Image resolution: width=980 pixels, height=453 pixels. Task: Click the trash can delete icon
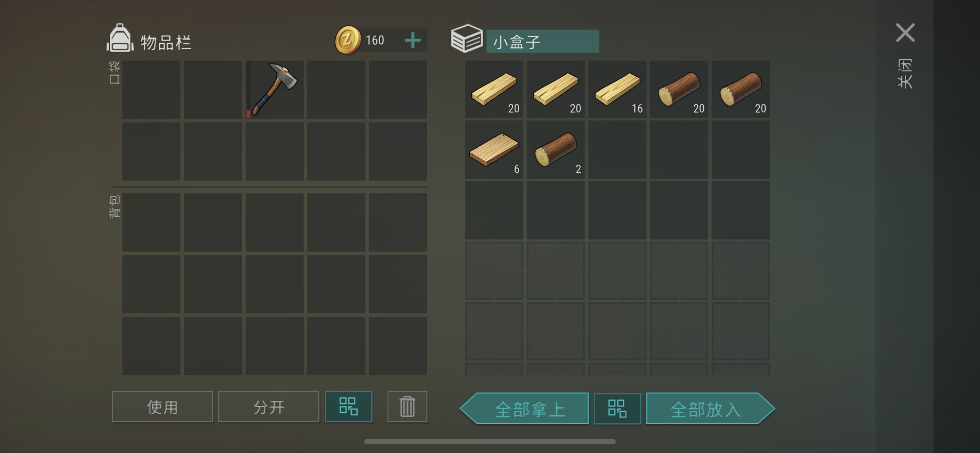407,406
